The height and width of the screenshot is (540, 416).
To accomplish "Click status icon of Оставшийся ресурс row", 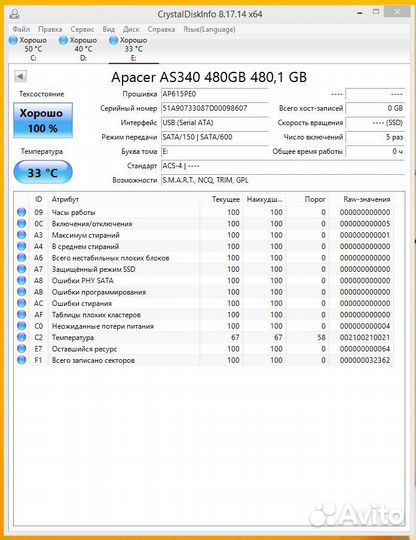I will 21,349.
